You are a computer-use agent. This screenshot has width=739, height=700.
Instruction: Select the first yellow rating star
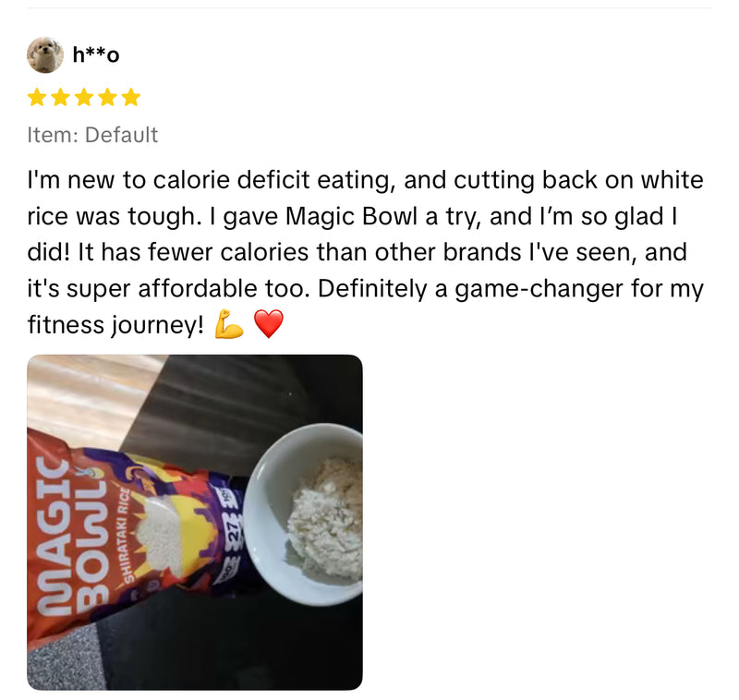pyautogui.click(x=37, y=98)
